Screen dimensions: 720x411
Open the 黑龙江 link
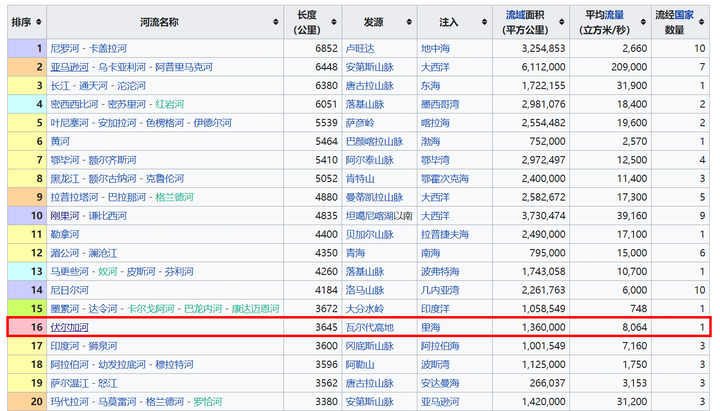(65, 179)
